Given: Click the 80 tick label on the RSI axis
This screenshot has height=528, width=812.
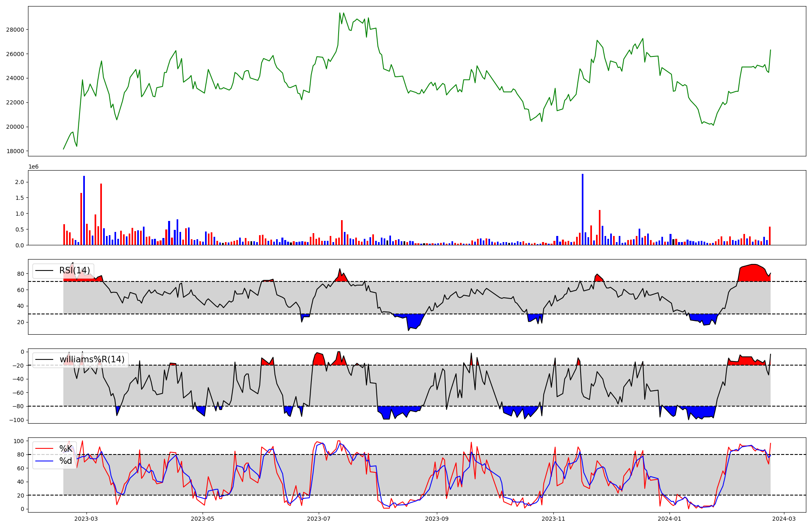Looking at the screenshot, I should click(20, 274).
